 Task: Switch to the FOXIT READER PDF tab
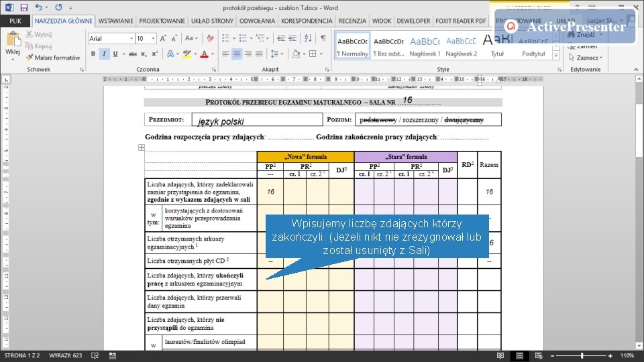460,21
